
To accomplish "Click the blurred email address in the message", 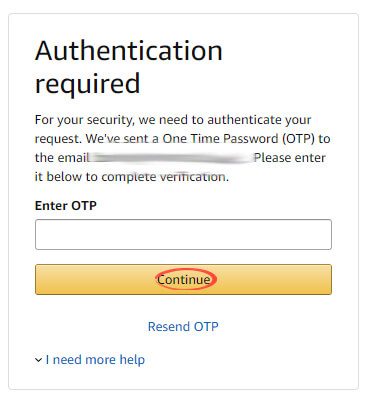I will point(171,158).
